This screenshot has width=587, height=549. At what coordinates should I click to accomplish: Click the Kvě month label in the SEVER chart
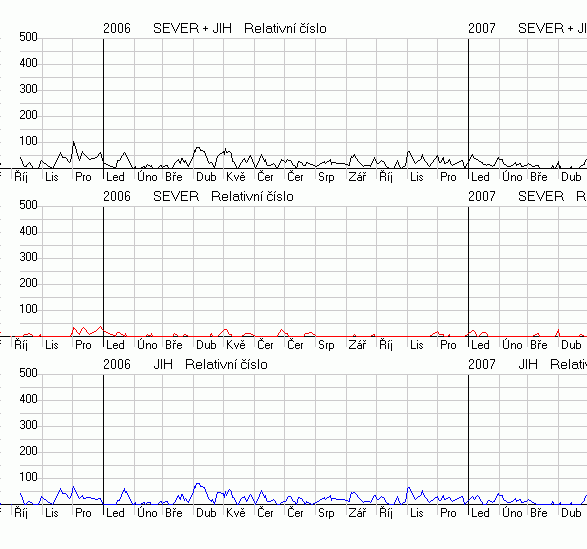tap(235, 345)
